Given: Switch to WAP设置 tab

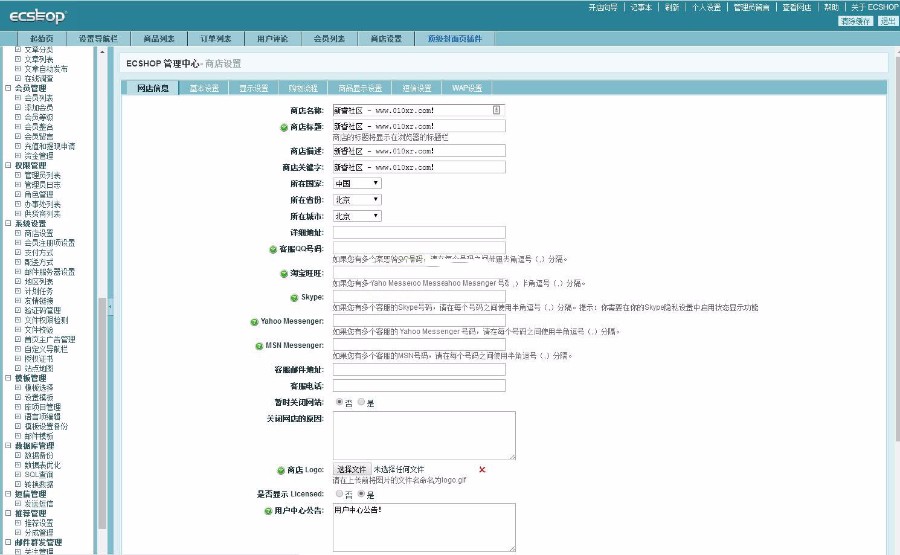Looking at the screenshot, I should click(467, 88).
